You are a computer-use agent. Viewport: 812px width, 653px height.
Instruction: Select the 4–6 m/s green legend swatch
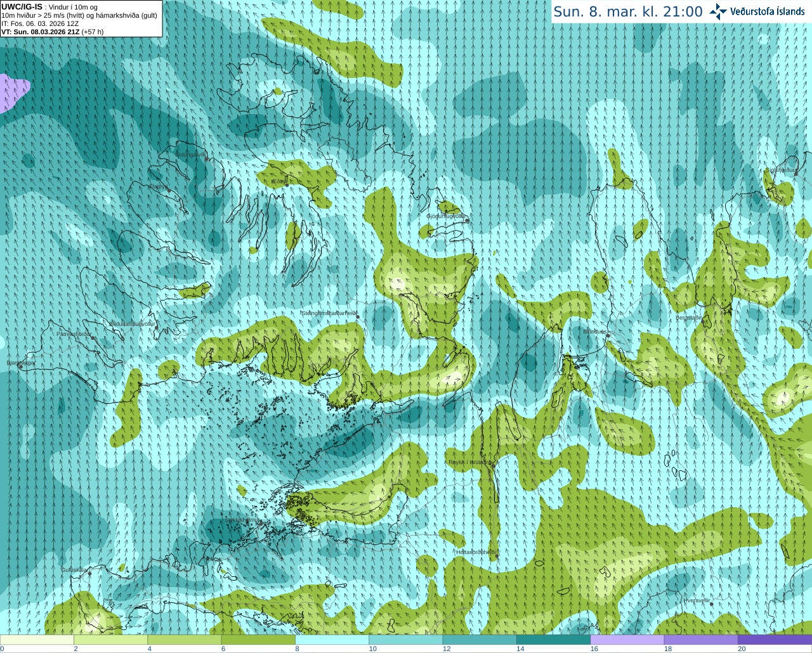click(184, 640)
